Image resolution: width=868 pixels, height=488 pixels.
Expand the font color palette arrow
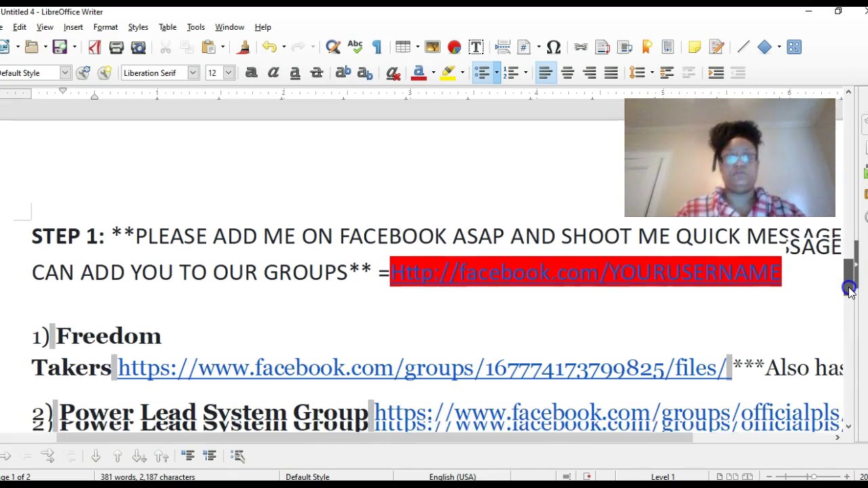tap(433, 73)
